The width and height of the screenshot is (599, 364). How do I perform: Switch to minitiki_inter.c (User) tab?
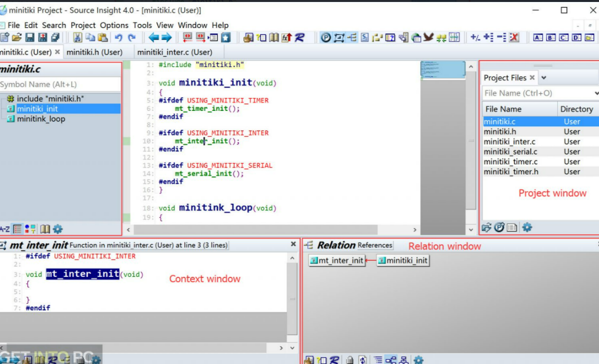[x=175, y=52]
